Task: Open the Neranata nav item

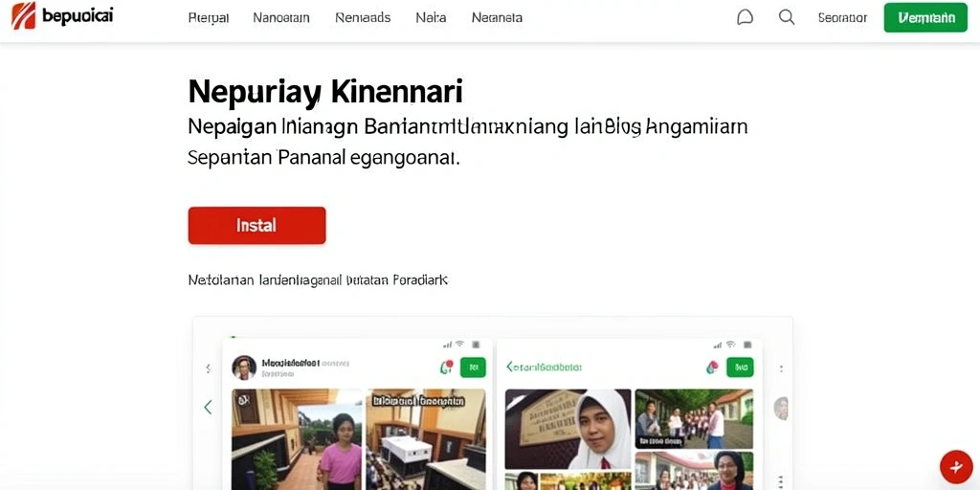Action: click(497, 17)
